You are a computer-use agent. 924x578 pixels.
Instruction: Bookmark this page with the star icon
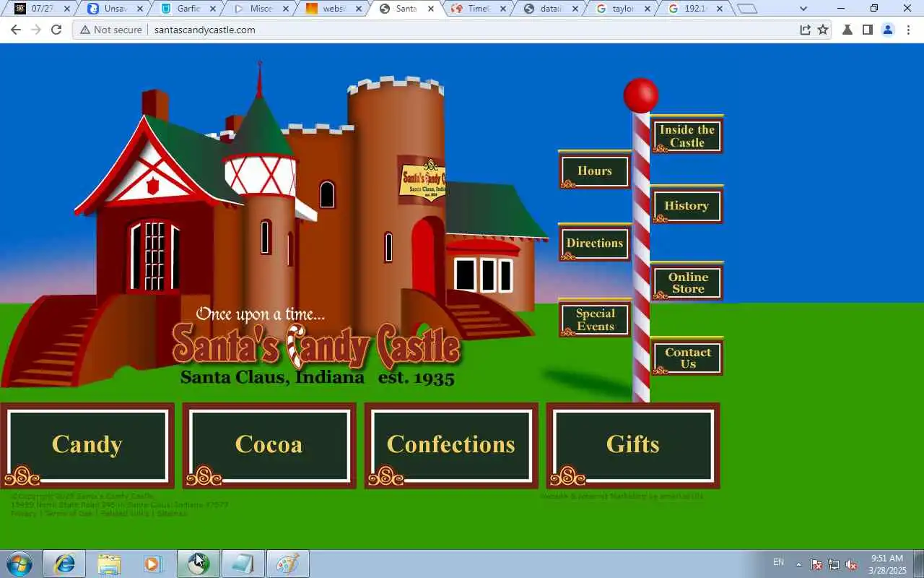(x=823, y=30)
